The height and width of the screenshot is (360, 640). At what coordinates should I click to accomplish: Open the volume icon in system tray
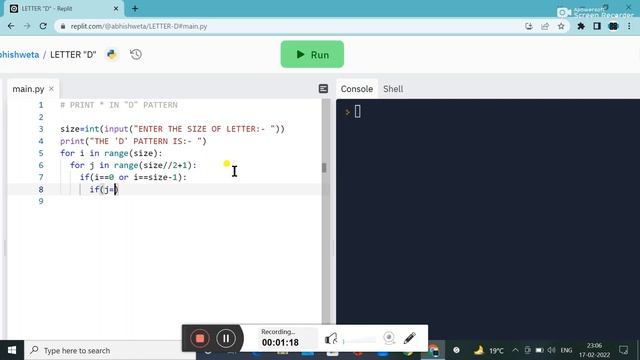[551, 350]
